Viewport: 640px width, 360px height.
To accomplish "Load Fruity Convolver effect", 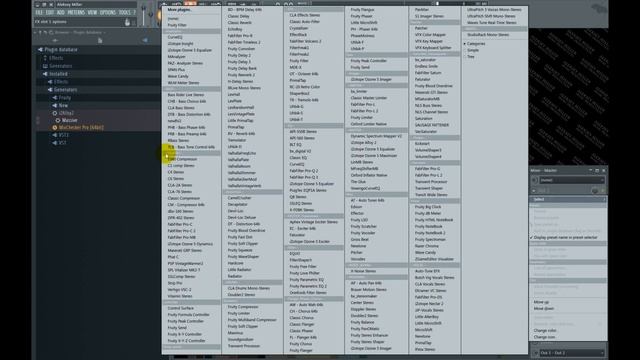I will (x=241, y=49).
